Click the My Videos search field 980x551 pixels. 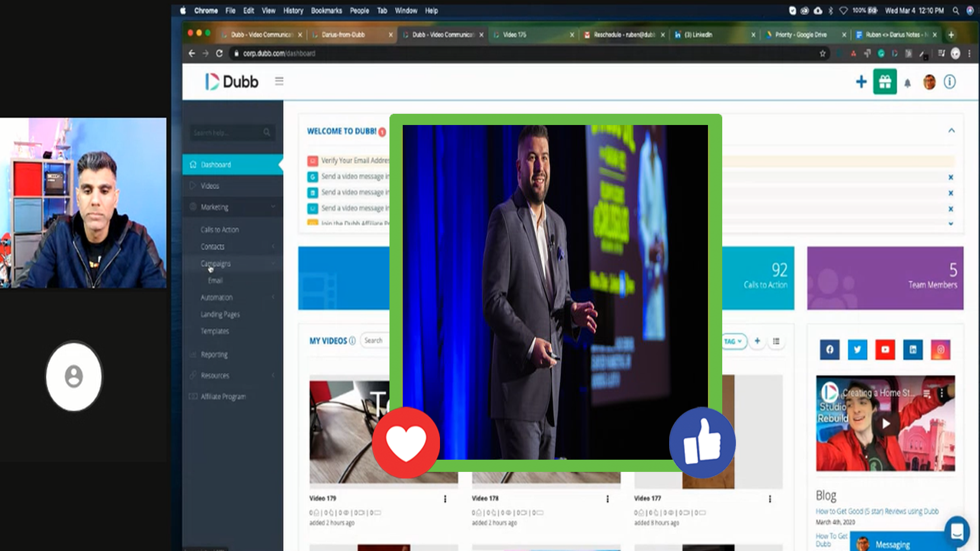pos(375,340)
